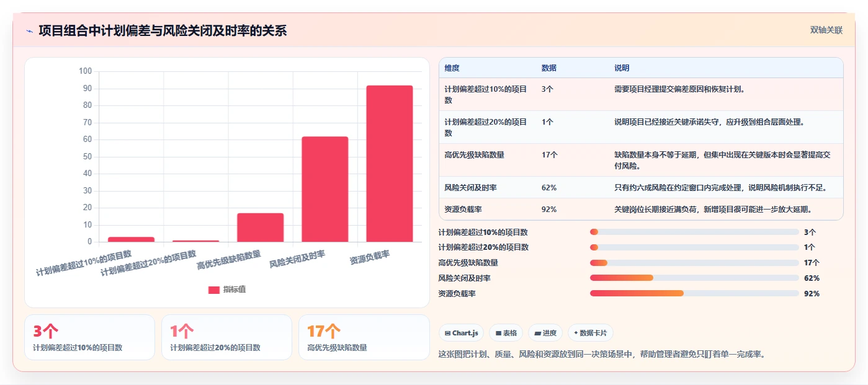Click the lightning icon beside the dashboard title

[29, 31]
